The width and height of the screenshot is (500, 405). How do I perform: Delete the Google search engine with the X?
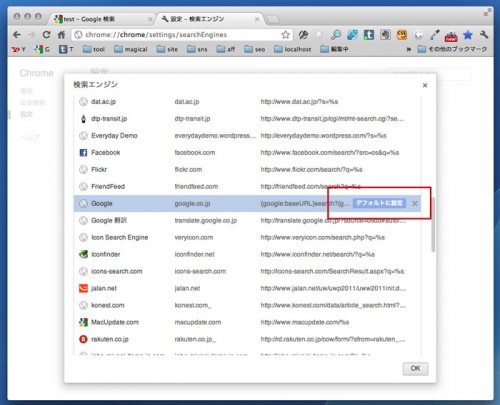(414, 203)
